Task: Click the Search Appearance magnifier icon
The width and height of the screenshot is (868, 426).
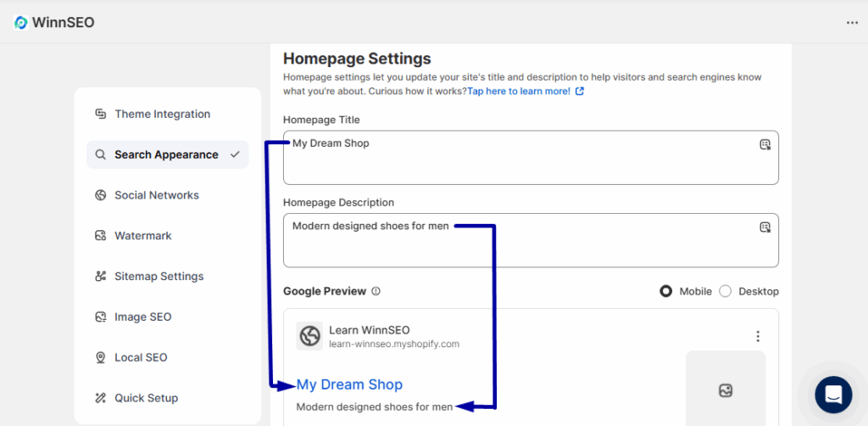Action: coord(100,154)
